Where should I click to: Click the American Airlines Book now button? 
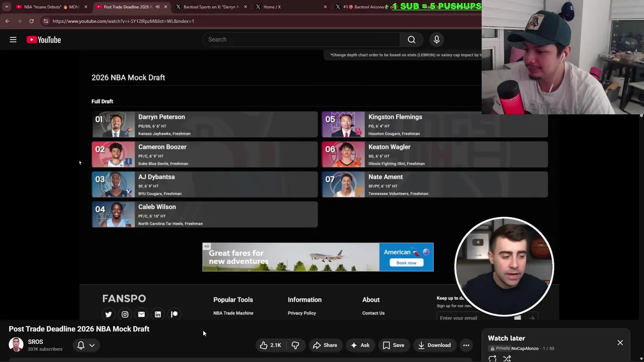pos(406,263)
